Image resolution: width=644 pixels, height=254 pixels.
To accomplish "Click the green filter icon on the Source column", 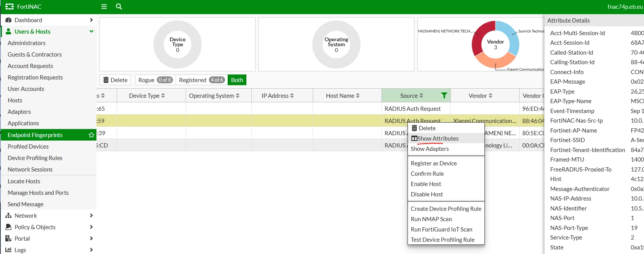I will tap(444, 95).
